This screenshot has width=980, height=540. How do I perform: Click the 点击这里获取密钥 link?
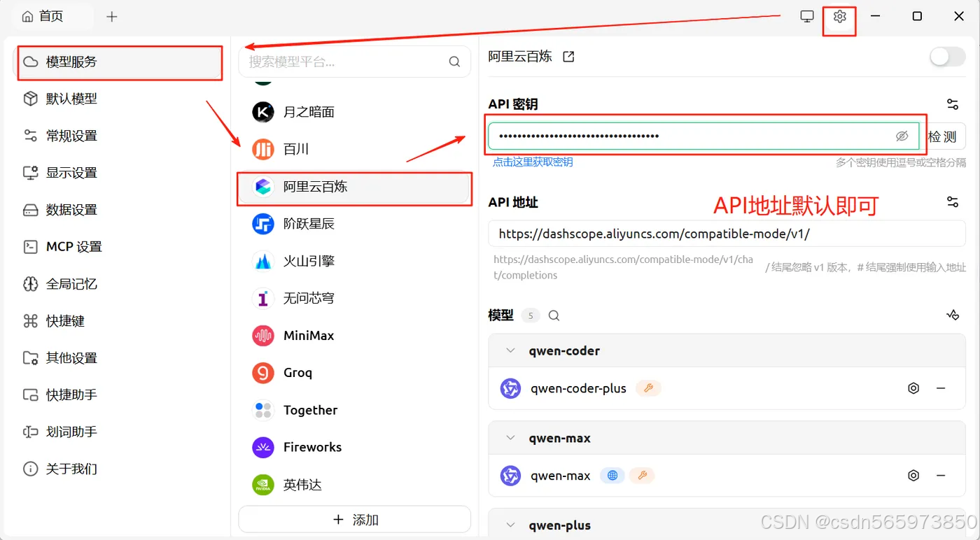[533, 162]
